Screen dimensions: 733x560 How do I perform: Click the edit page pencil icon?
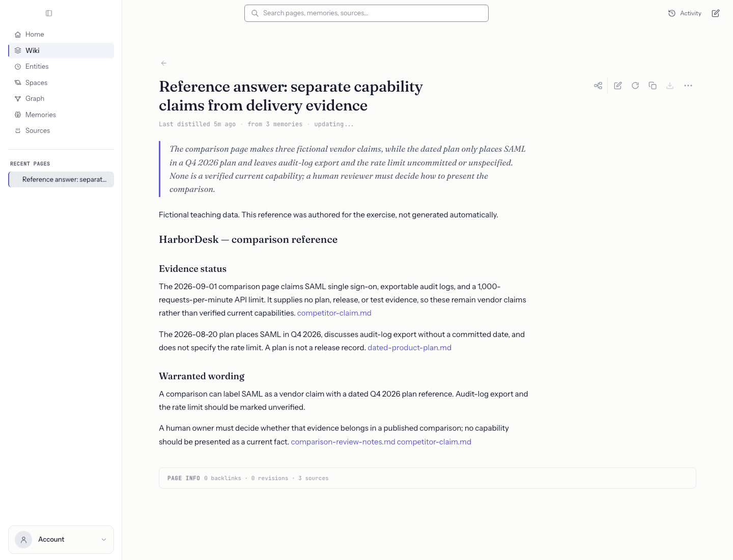618,86
